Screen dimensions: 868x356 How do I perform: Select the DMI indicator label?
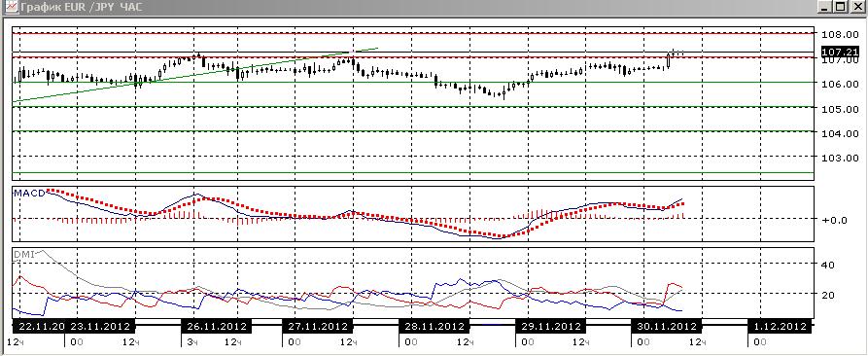[23, 254]
